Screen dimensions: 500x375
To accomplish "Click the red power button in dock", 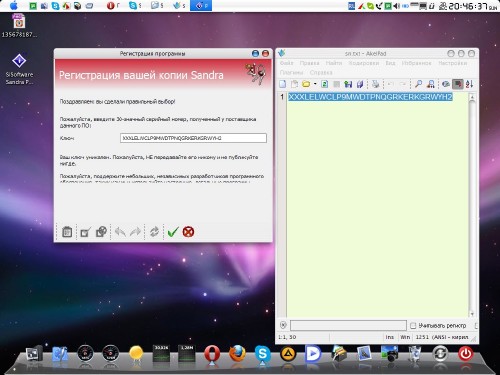I will tap(465, 354).
